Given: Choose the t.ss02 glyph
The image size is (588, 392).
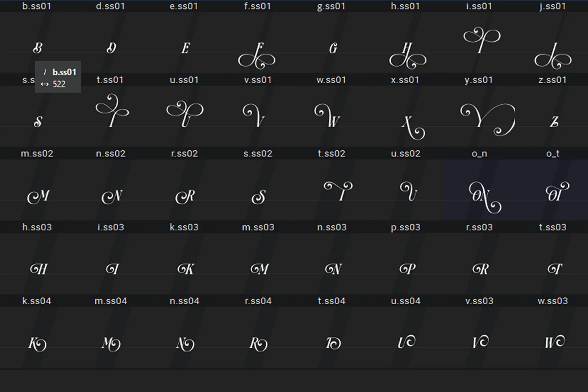Looking at the screenshot, I should point(338,191).
